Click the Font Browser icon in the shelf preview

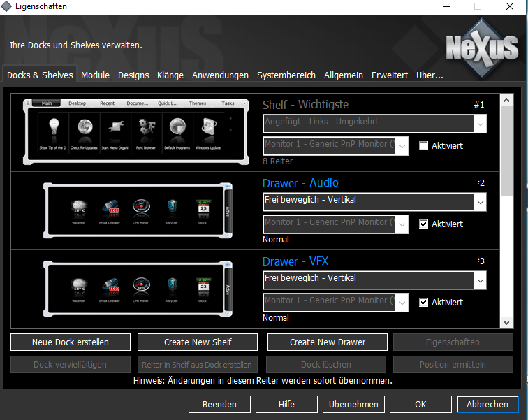pyautogui.click(x=147, y=129)
